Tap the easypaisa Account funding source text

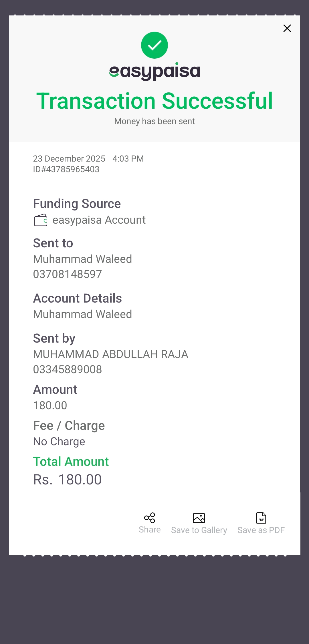tap(99, 220)
